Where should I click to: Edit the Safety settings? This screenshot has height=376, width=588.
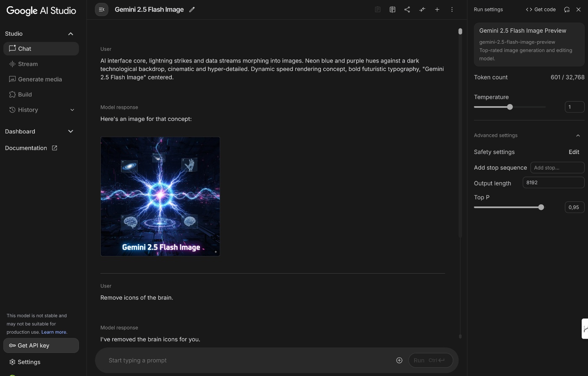[x=574, y=152]
